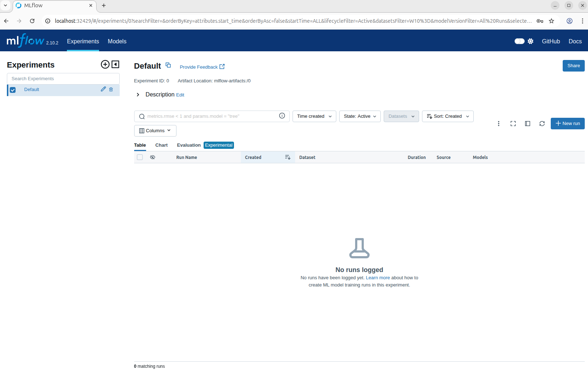Screen dimensions: 588x375
Task: Click the Run Name column header
Action: 187,158
